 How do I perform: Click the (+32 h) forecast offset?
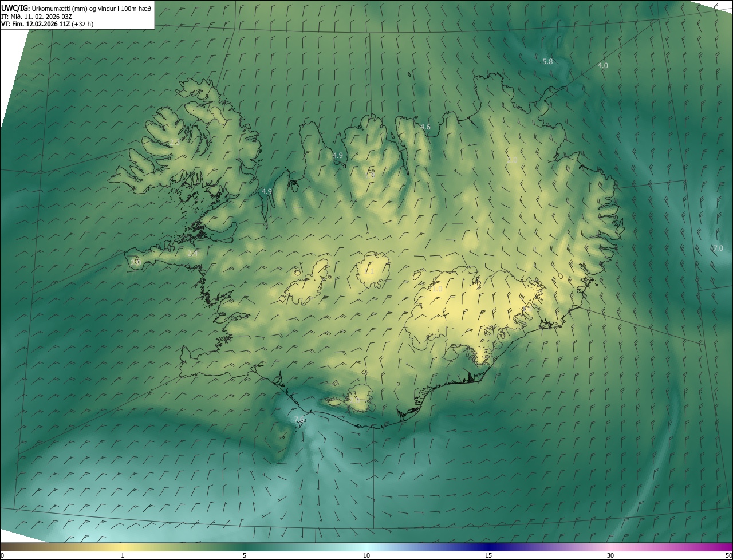(x=83, y=24)
